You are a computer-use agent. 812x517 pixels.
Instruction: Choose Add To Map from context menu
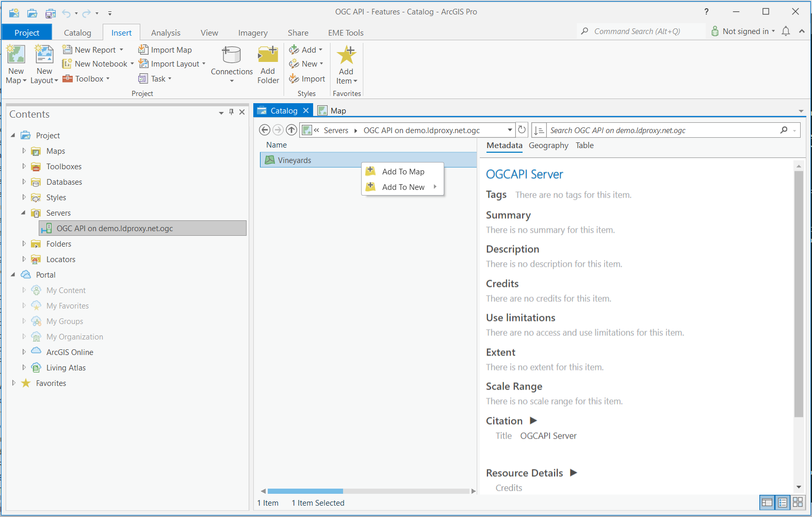(x=402, y=171)
